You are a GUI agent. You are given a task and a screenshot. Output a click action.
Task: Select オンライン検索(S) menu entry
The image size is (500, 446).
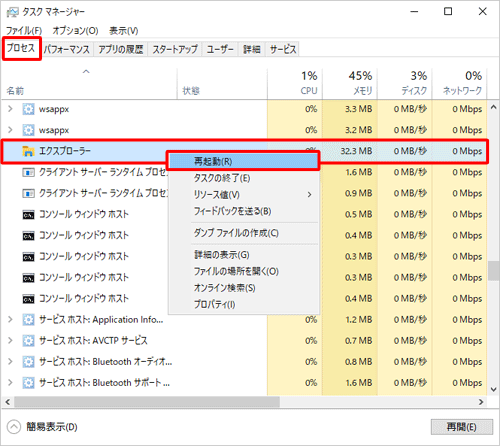[x=243, y=288]
